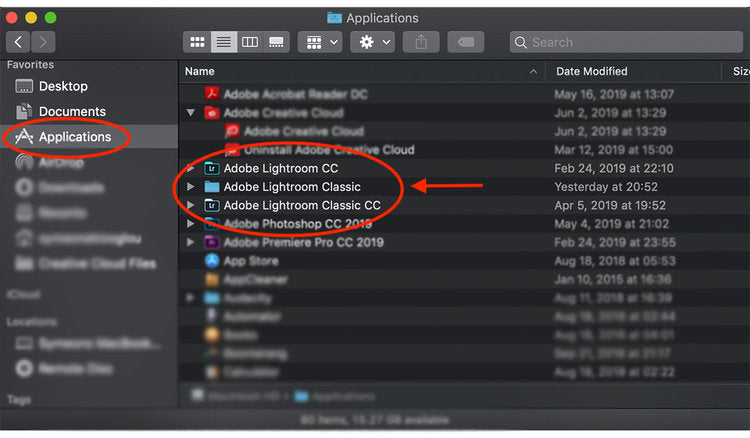Select Uninstall Adobe Creative Cloud
The width and height of the screenshot is (750, 438).
coord(464,150)
